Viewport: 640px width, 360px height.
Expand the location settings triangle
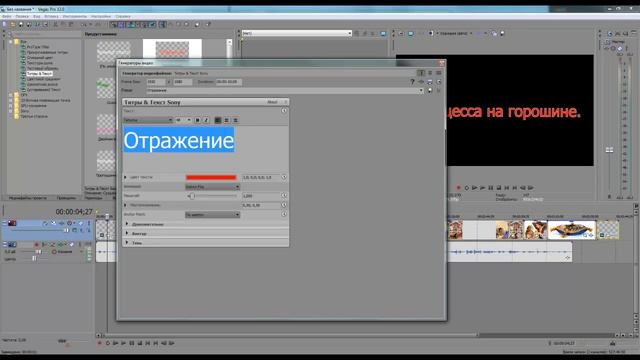pyautogui.click(x=125, y=205)
